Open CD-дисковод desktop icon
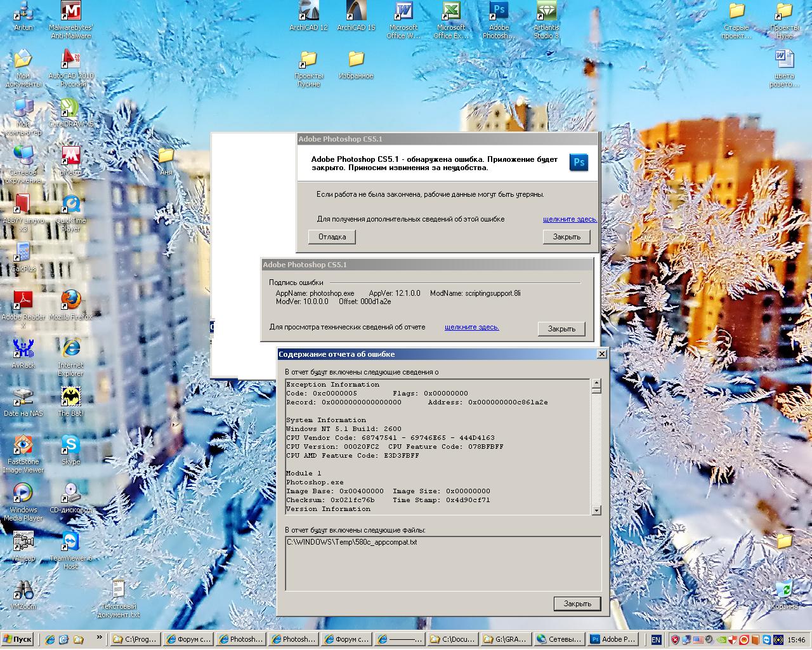Image resolution: width=812 pixels, height=650 pixels. point(70,499)
